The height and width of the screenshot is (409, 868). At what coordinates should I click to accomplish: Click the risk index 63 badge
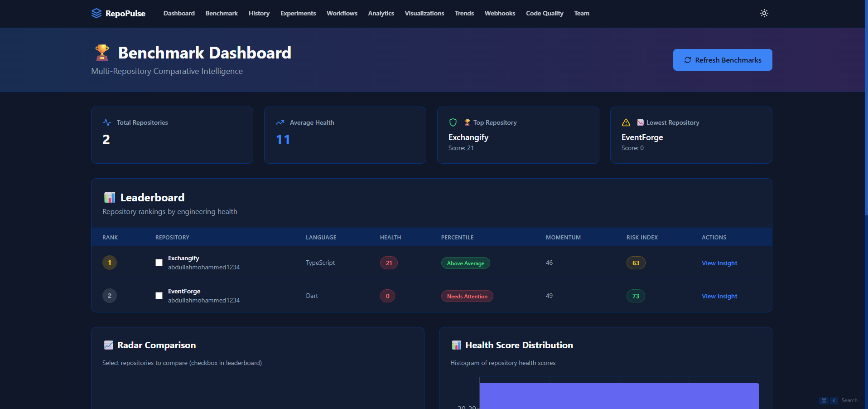(636, 263)
